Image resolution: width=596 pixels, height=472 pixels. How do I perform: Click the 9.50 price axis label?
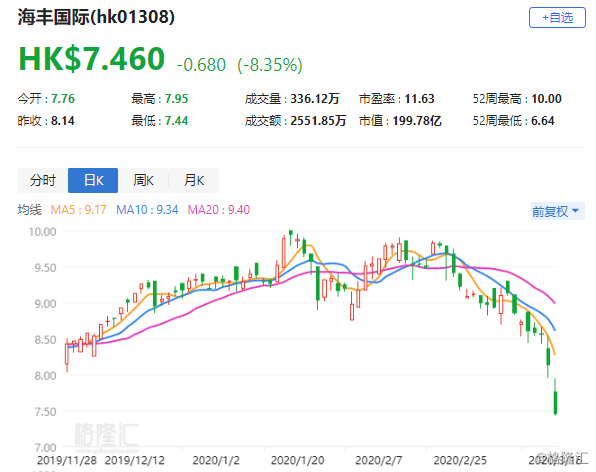tap(45, 268)
